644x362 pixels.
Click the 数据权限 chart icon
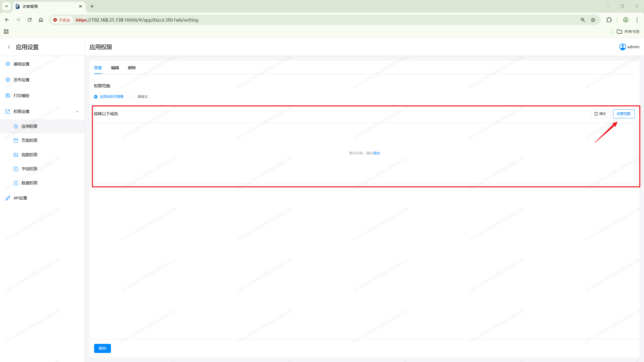click(x=16, y=183)
